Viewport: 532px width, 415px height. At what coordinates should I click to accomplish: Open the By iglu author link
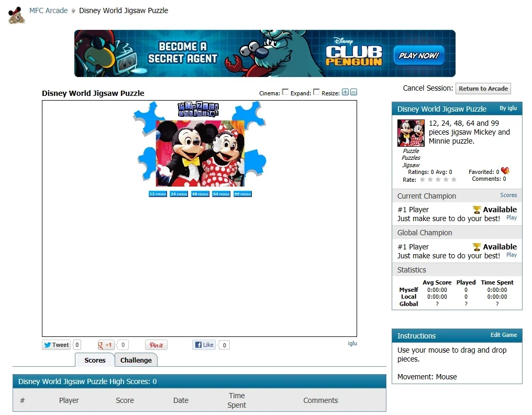tap(508, 108)
